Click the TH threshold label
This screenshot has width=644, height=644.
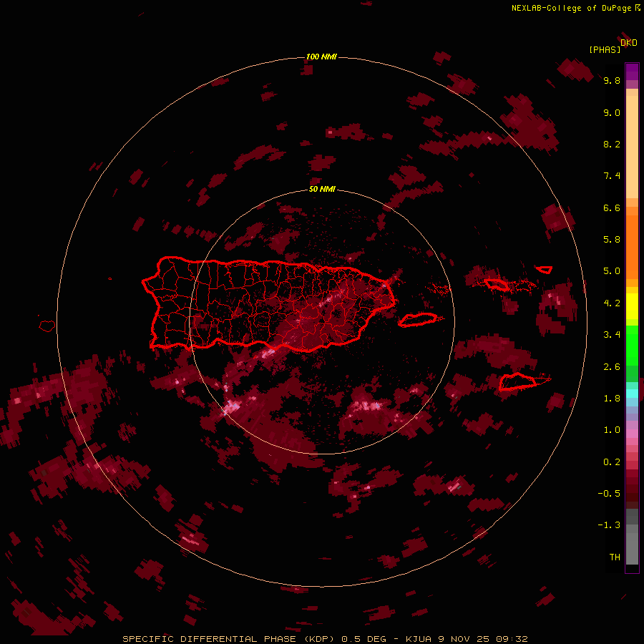pyautogui.click(x=615, y=557)
